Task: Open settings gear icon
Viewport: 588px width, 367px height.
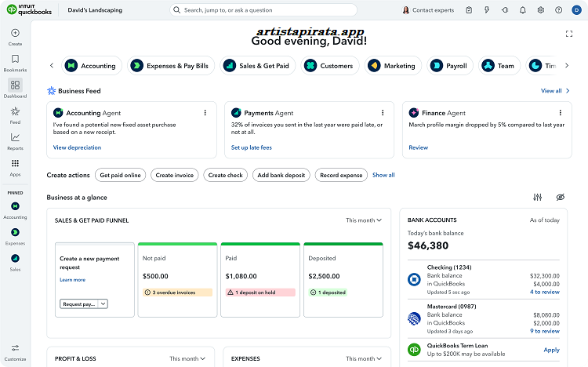Action: click(x=541, y=10)
